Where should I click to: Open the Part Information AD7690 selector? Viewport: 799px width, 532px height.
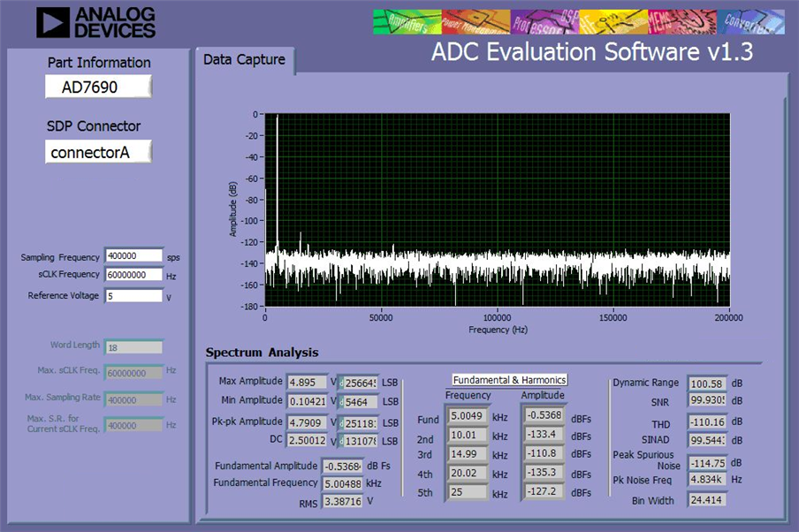(x=98, y=87)
